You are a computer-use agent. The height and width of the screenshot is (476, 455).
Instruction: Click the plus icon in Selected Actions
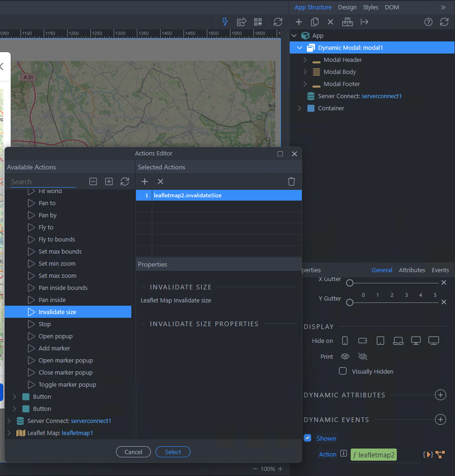point(145,181)
